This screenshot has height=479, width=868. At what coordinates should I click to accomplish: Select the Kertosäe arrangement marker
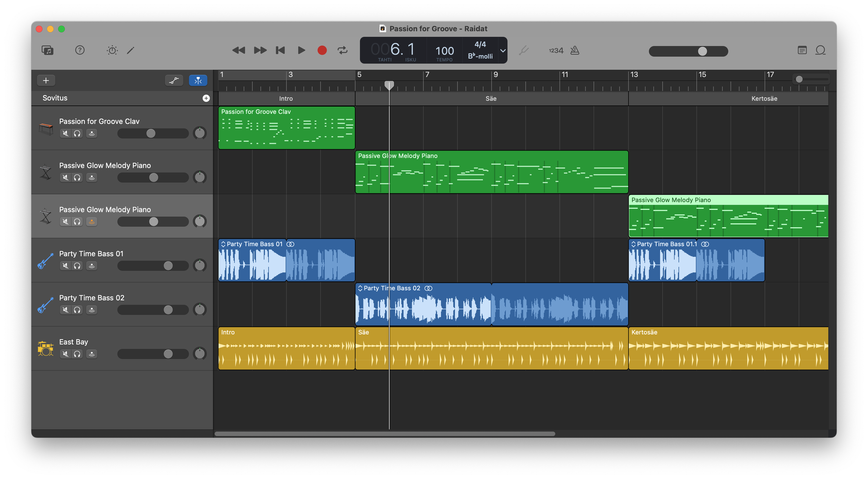(764, 99)
